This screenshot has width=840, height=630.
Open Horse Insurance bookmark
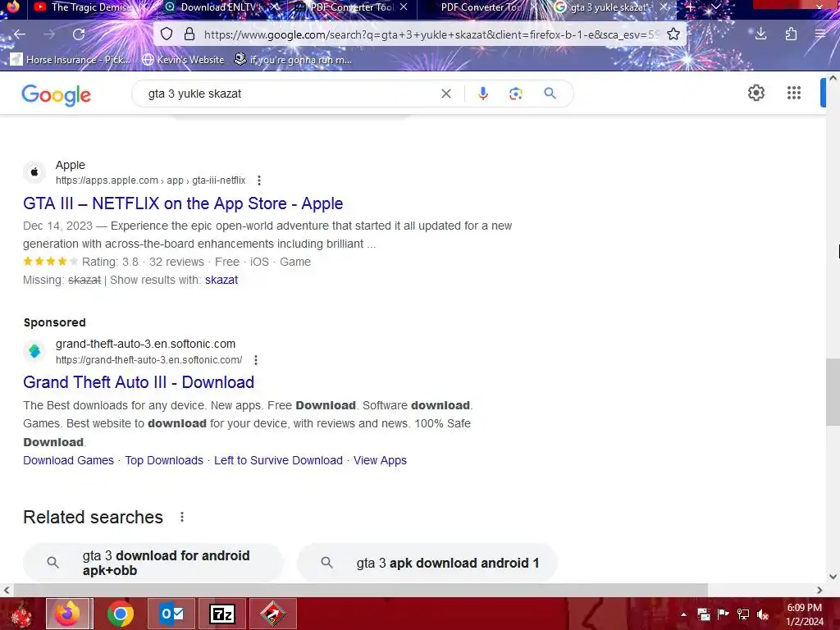pyautogui.click(x=71, y=59)
